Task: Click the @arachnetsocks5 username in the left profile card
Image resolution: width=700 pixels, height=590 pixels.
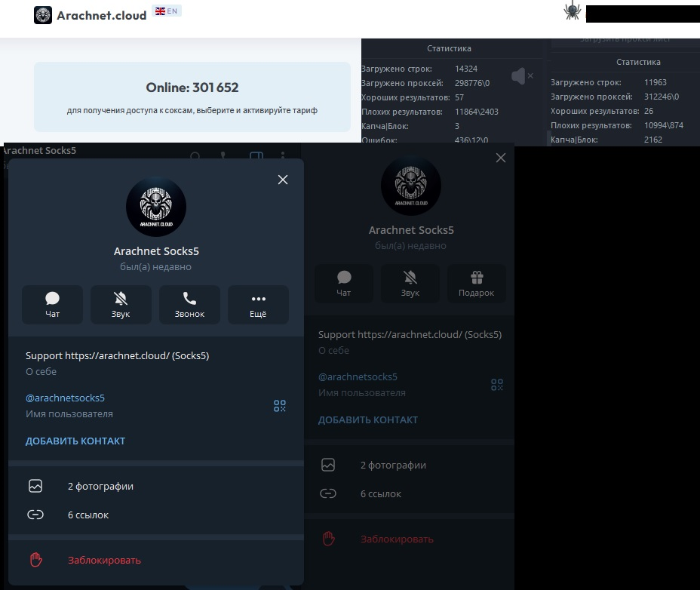Action: point(65,398)
